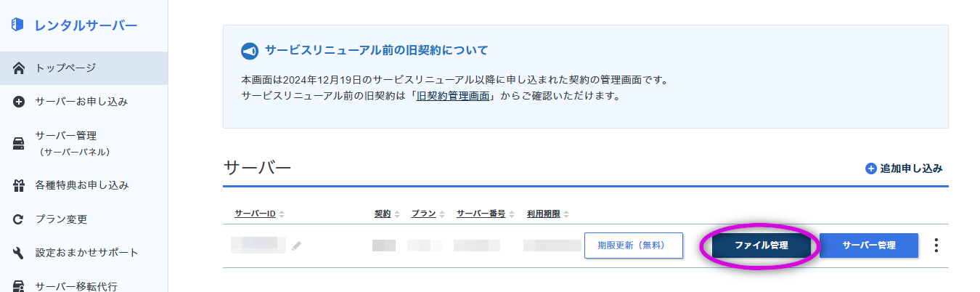Open the three-dot more options menu
This screenshot has width=980, height=292.
click(x=936, y=246)
